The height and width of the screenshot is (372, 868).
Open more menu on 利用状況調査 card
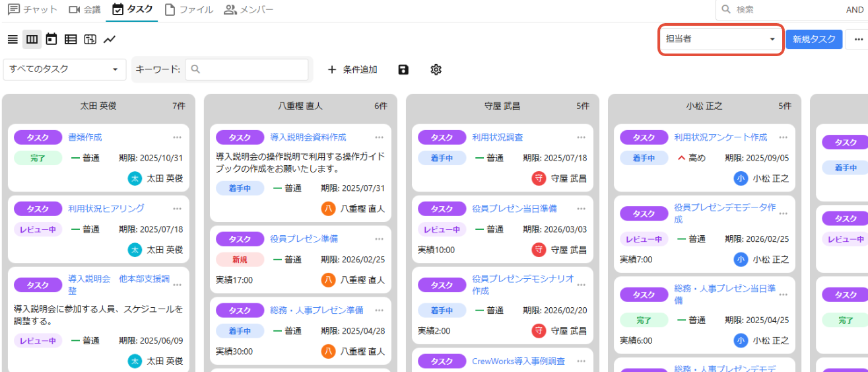tap(581, 137)
